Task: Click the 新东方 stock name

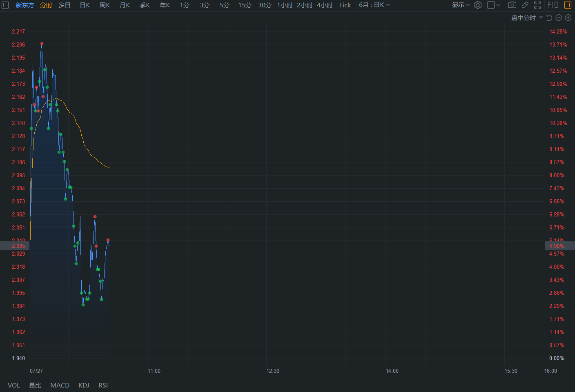Action: pyautogui.click(x=25, y=5)
